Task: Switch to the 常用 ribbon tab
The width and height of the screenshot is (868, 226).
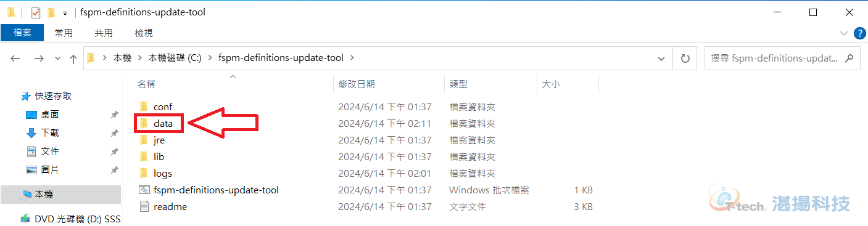Action: [64, 33]
